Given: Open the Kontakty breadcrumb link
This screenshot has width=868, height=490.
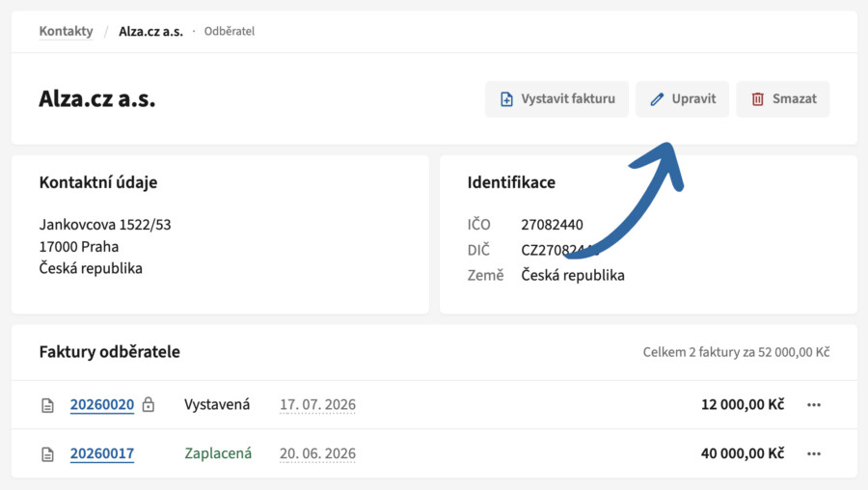Looking at the screenshot, I should coord(66,31).
